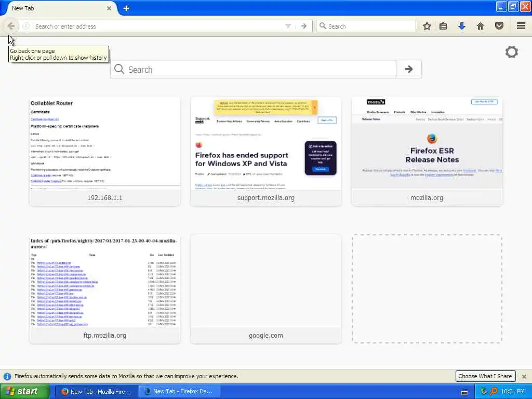532x399 pixels.
Task: Open the Windows start menu
Action: [25, 391]
